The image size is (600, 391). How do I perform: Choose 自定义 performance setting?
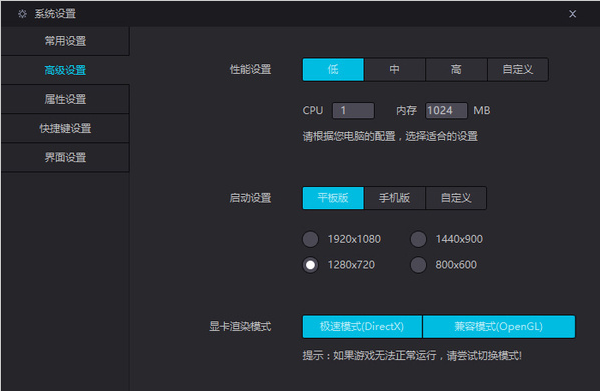point(518,70)
